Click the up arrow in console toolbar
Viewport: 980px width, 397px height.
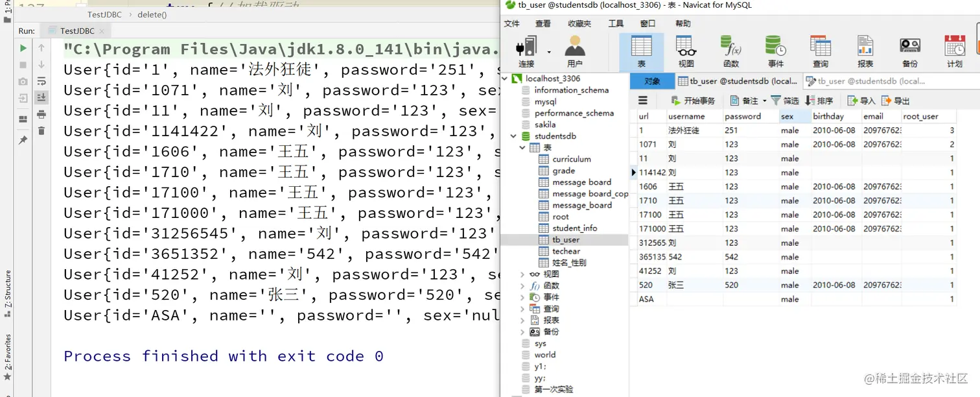pos(41,48)
